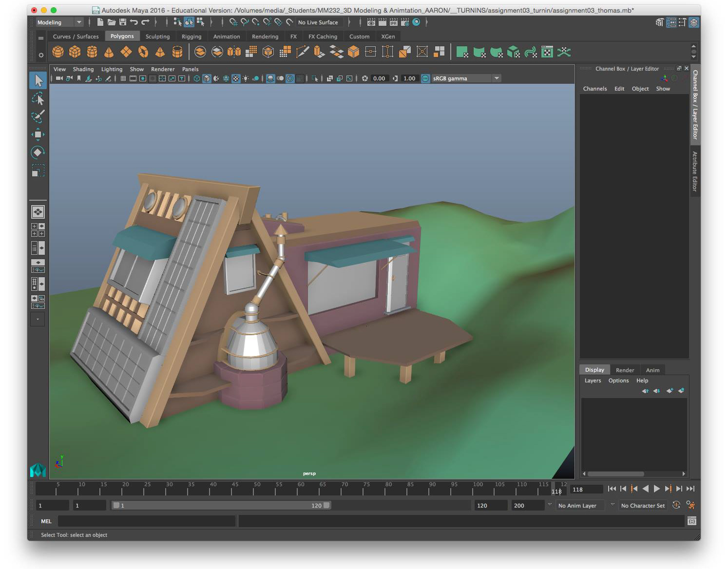The height and width of the screenshot is (569, 728).
Task: Toggle textured display in viewport
Action: (x=236, y=78)
